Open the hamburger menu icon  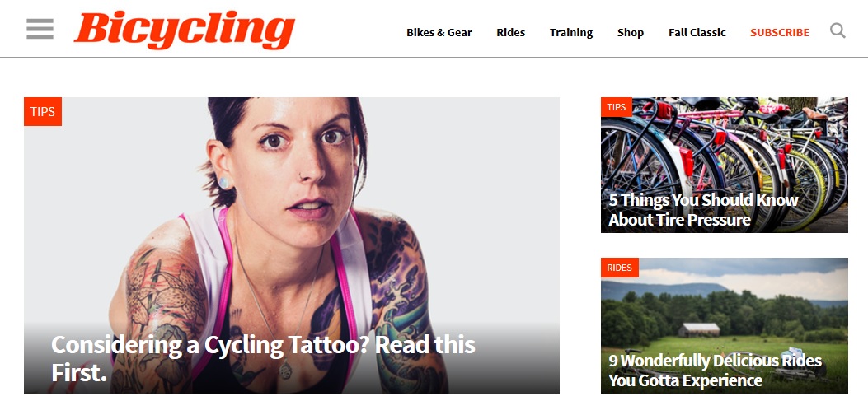coord(40,29)
